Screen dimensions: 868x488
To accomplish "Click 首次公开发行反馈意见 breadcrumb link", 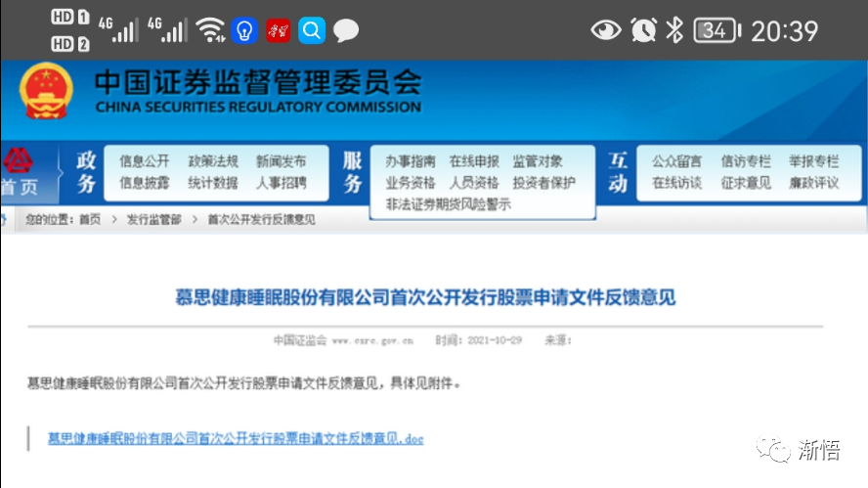I will [261, 220].
